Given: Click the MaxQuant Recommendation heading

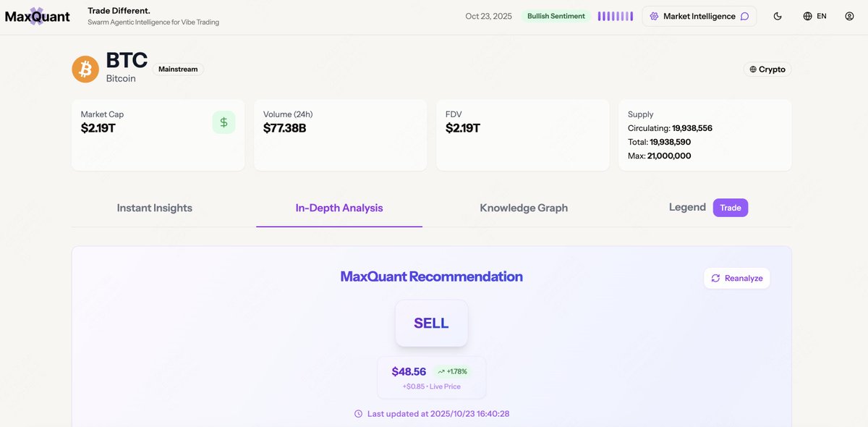Looking at the screenshot, I should [x=431, y=276].
